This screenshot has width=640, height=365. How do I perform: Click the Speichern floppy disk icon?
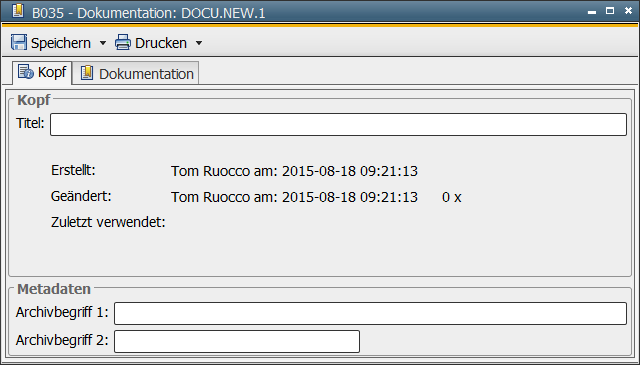(x=19, y=42)
